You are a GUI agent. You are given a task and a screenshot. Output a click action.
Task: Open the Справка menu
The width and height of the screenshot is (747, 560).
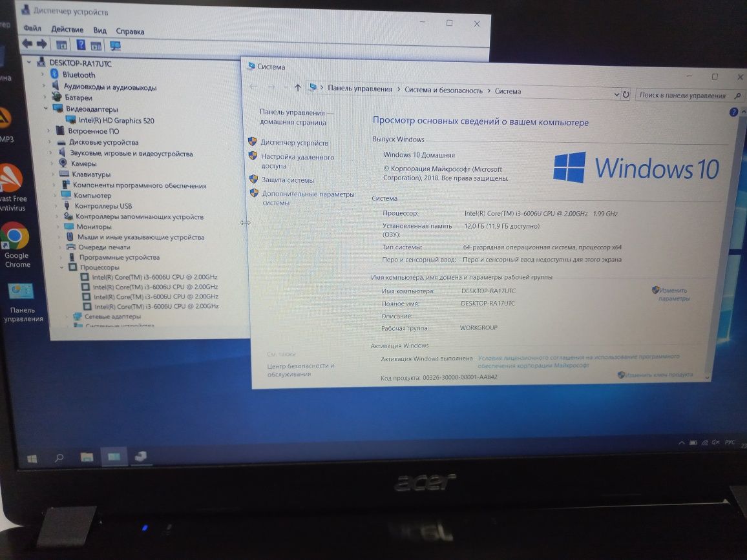[130, 32]
